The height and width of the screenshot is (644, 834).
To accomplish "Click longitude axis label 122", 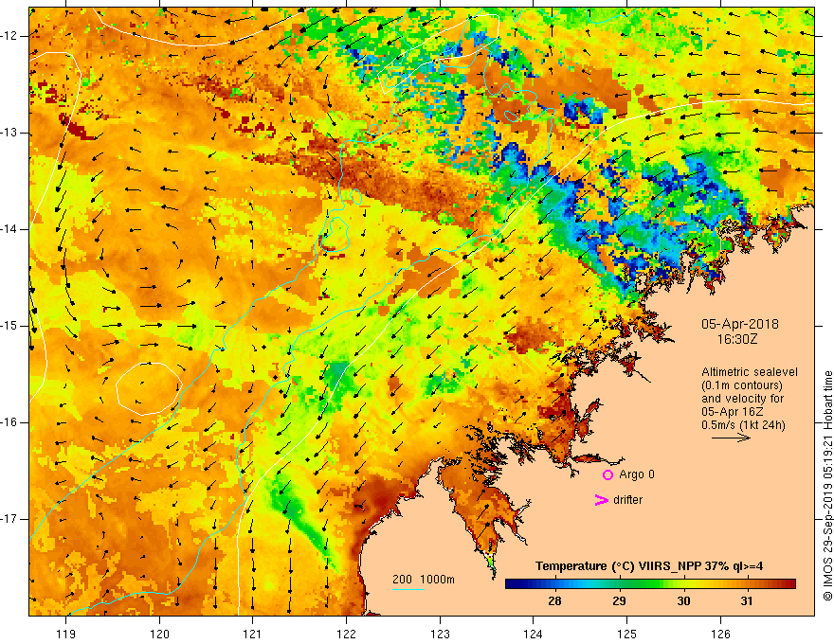I will pos(346,634).
